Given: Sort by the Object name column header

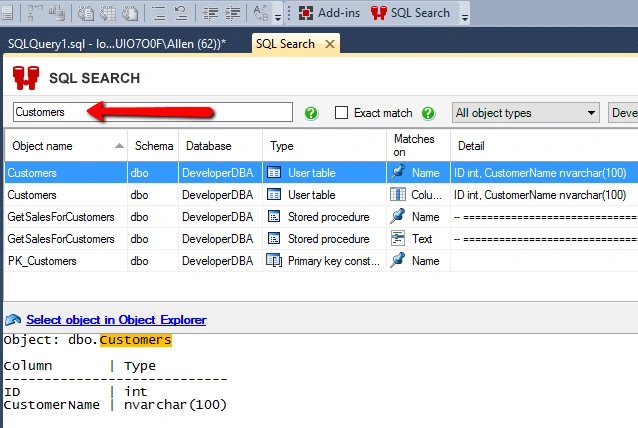Looking at the screenshot, I should [66, 146].
